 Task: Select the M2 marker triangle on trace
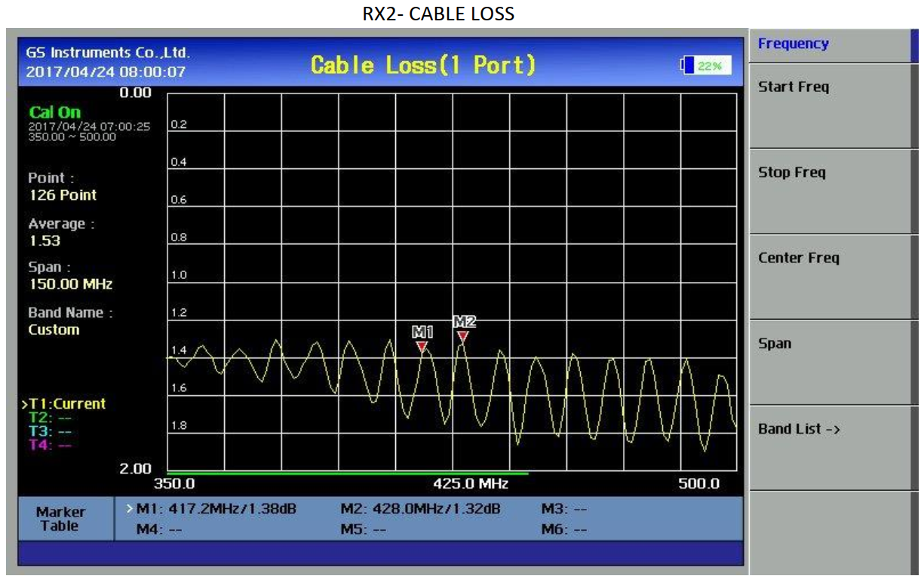[463, 336]
